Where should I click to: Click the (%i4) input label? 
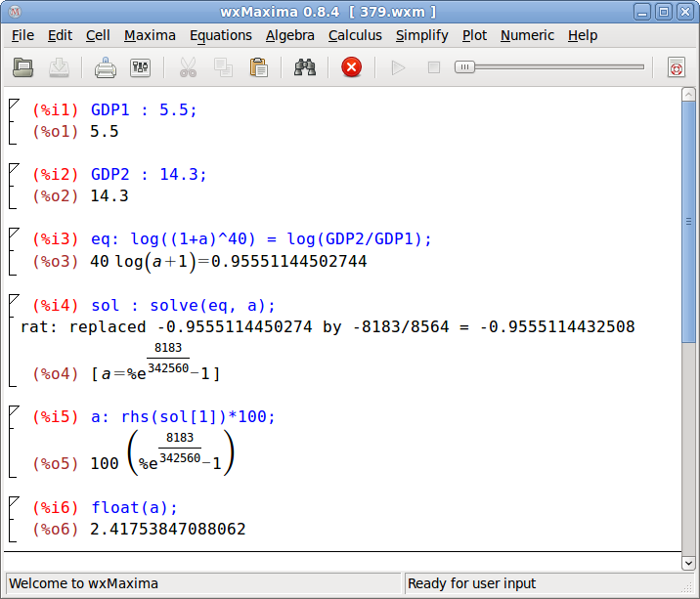click(56, 306)
